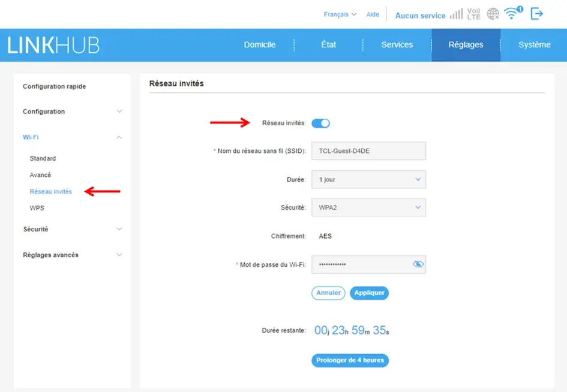Go to the Système tab

tap(534, 45)
